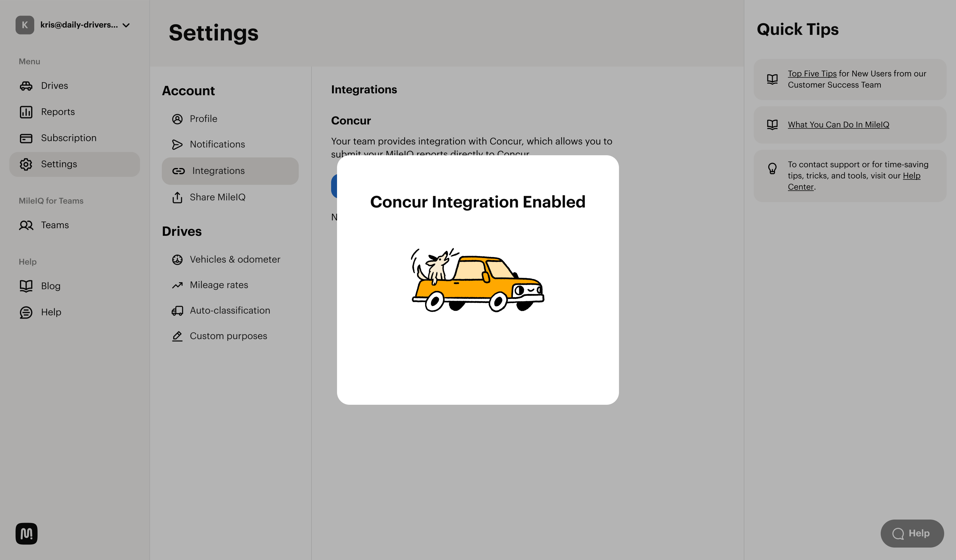956x560 pixels.
Task: Click the K avatar for the account
Action: (25, 25)
